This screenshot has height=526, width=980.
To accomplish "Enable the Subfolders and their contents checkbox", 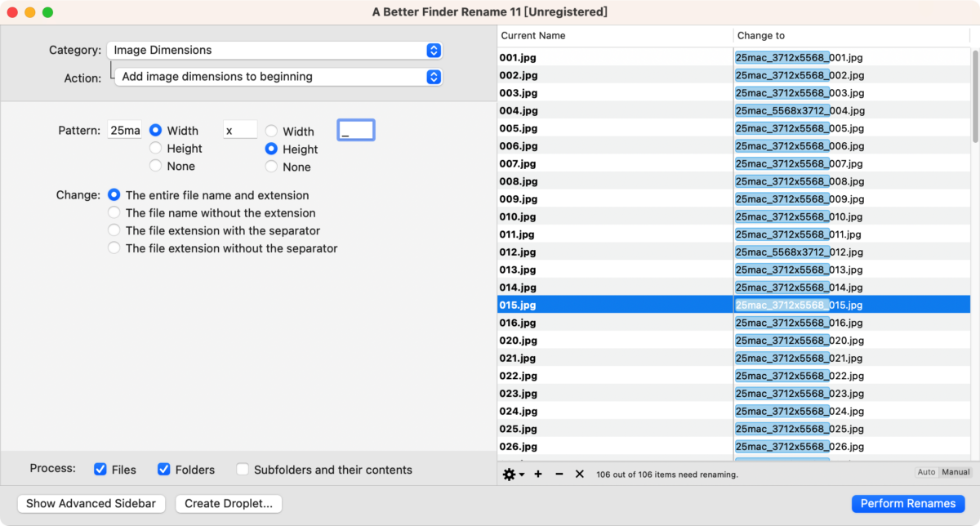I will click(x=243, y=470).
